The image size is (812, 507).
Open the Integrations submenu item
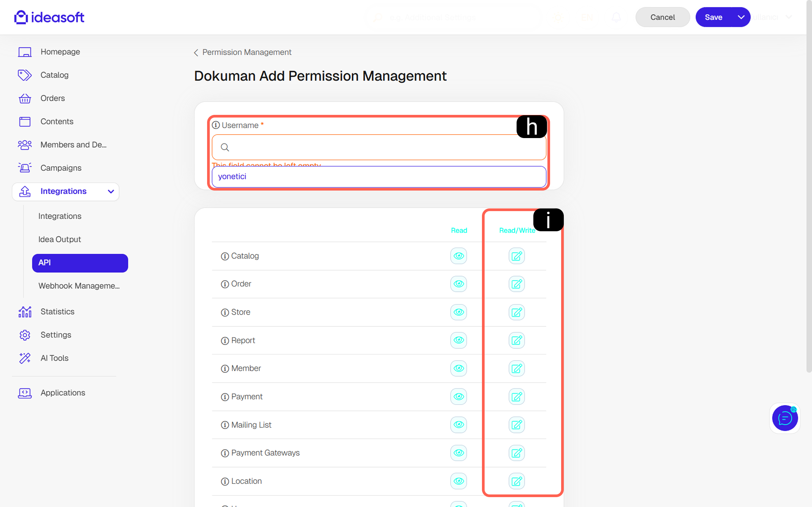[60, 216]
